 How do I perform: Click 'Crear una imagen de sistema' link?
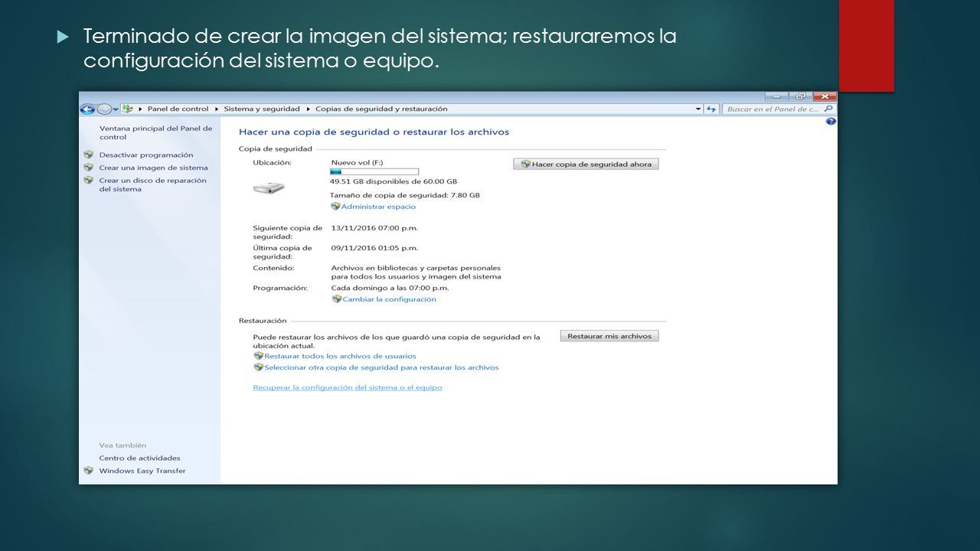[x=153, y=168]
